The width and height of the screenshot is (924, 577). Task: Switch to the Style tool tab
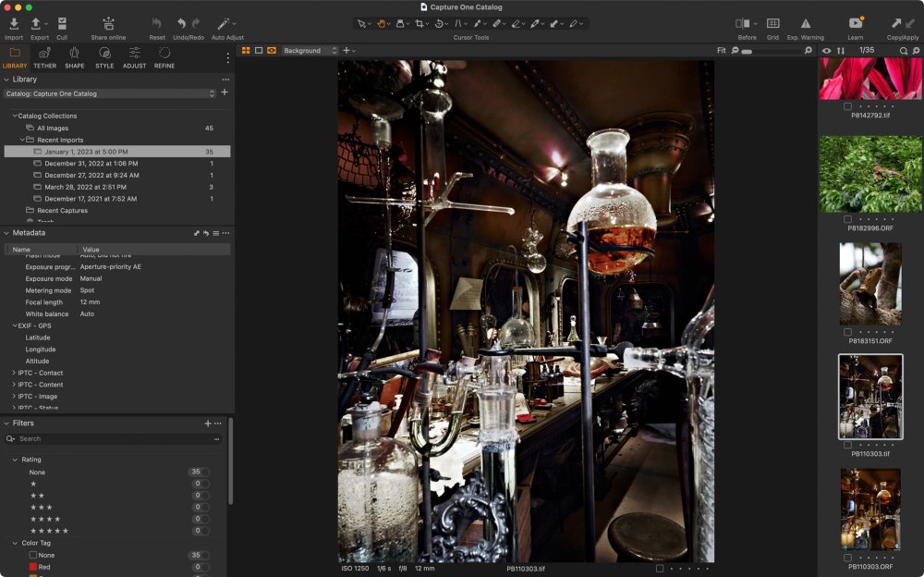104,54
